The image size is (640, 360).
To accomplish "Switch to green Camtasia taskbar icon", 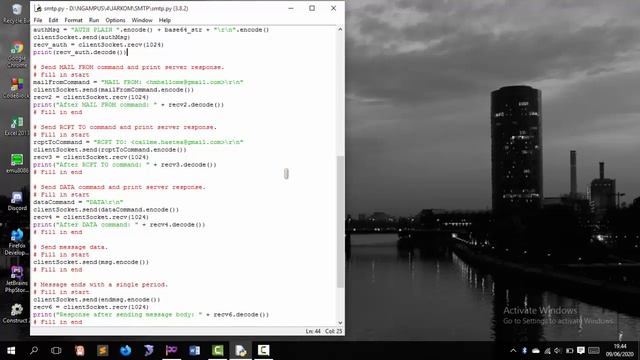I will point(218,350).
